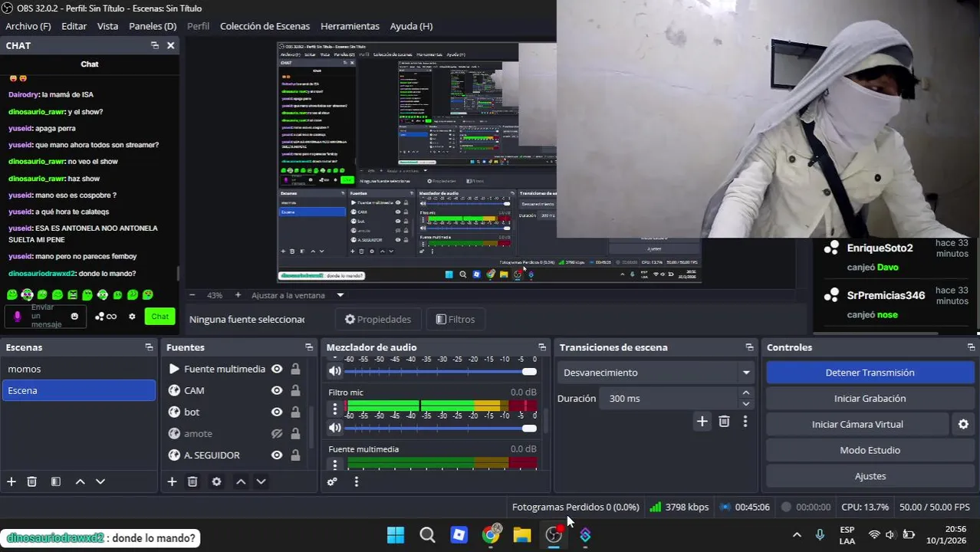Open advanced audio properties gear icon

coord(332,481)
